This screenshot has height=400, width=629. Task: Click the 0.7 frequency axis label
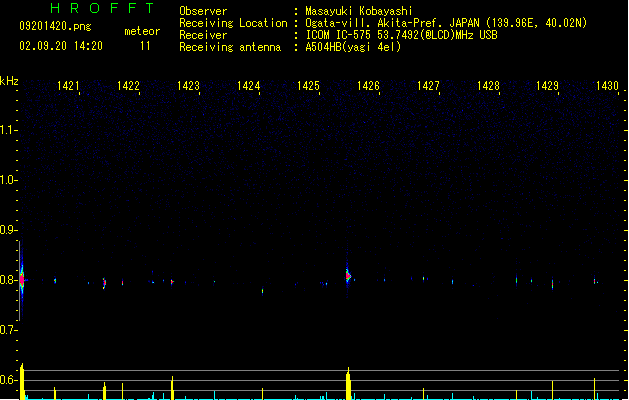point(8,330)
